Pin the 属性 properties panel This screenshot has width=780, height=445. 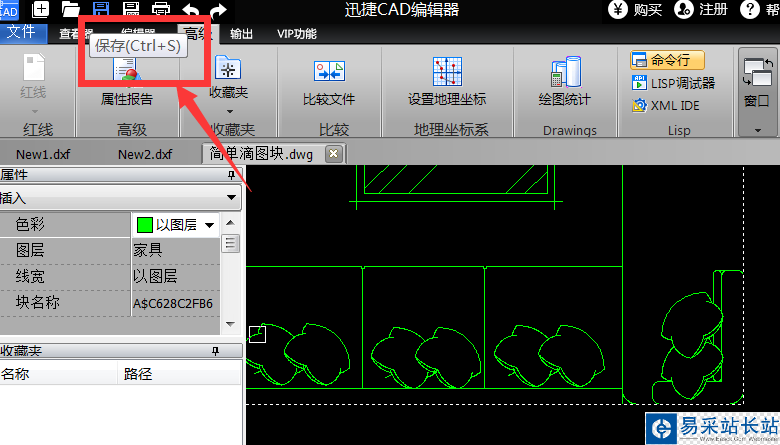[231, 175]
